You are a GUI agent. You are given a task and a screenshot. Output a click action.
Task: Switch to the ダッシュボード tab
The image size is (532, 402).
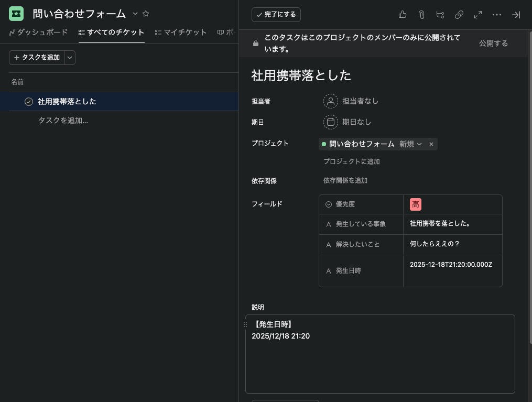coord(38,32)
